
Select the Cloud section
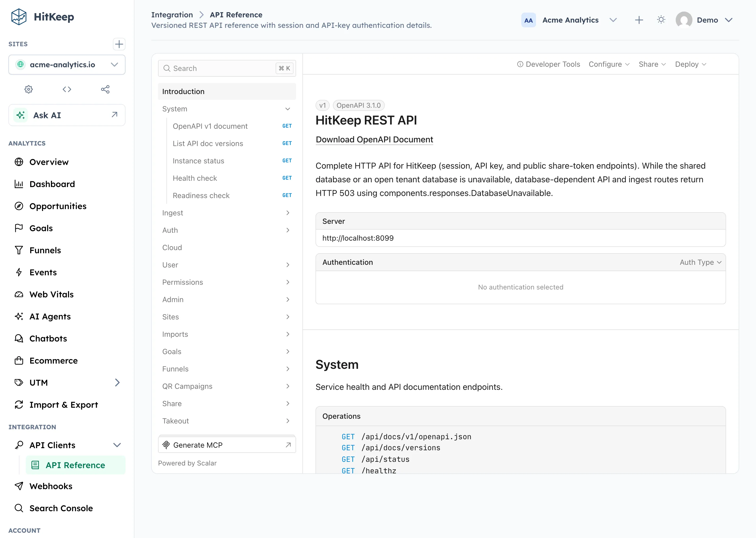[x=227, y=247]
